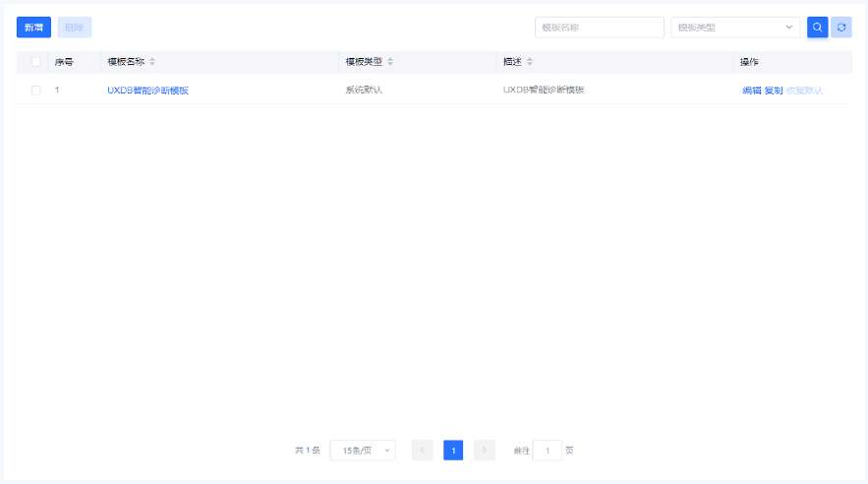Click the 前往 page number input
The height and width of the screenshot is (484, 868).
[x=547, y=451]
